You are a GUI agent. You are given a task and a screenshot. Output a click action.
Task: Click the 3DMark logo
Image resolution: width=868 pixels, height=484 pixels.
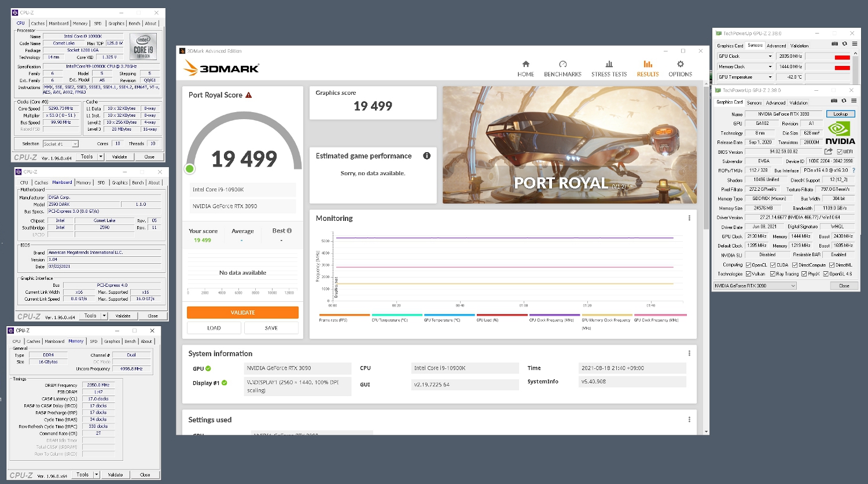[222, 68]
